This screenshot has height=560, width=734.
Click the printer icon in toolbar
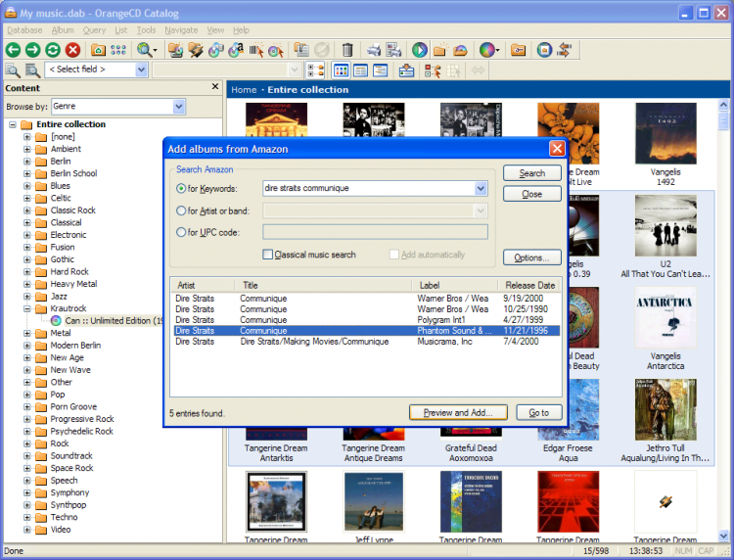[374, 50]
